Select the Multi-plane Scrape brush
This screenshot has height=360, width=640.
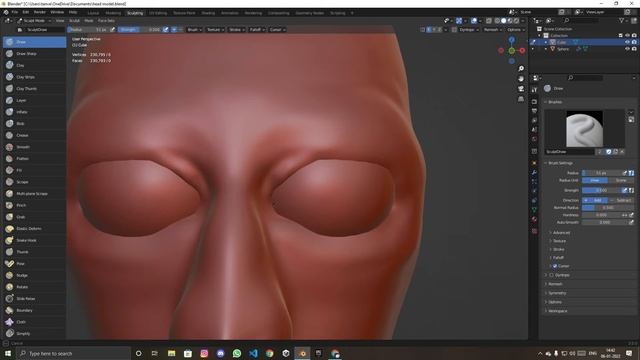click(34, 193)
